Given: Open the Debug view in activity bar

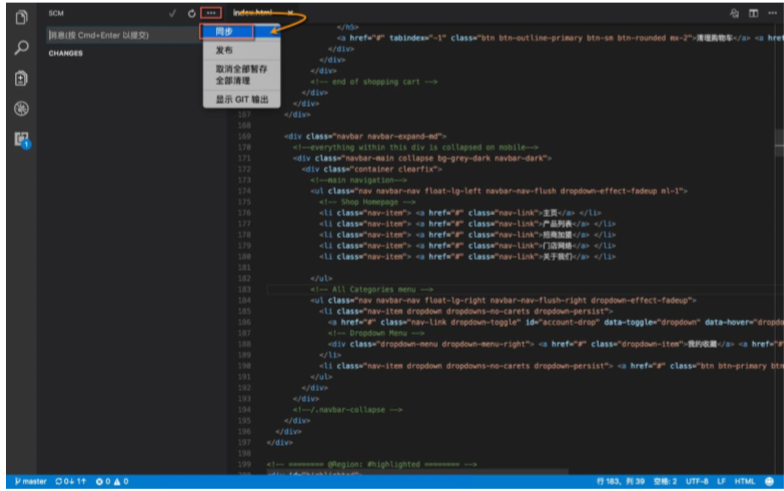Looking at the screenshot, I should (21, 108).
